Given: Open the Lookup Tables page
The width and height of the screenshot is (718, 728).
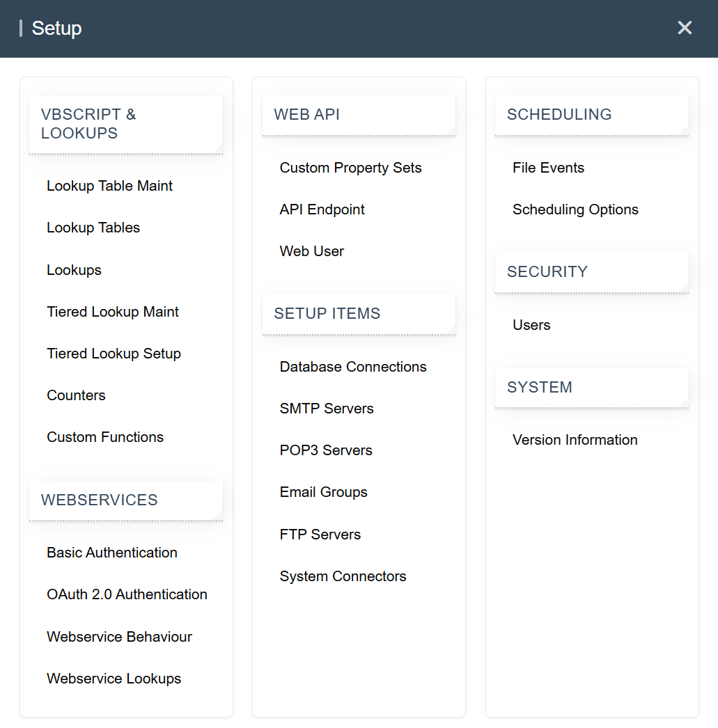Looking at the screenshot, I should (x=93, y=228).
